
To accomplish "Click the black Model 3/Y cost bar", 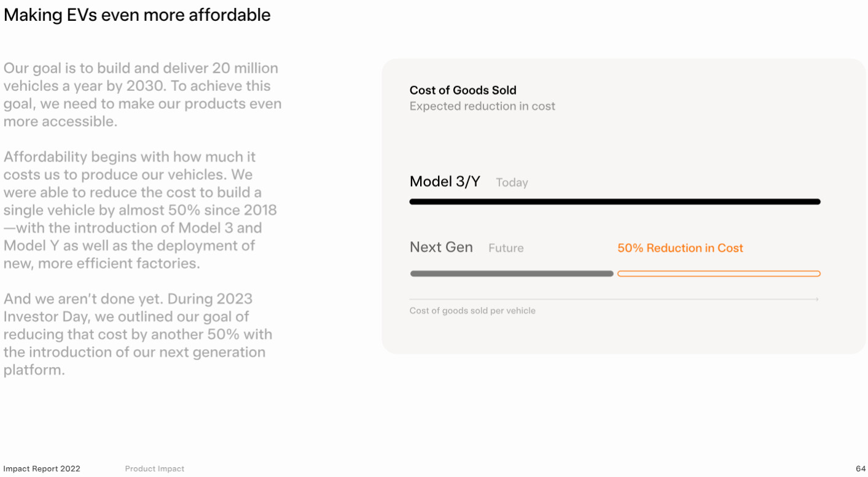I will (614, 201).
